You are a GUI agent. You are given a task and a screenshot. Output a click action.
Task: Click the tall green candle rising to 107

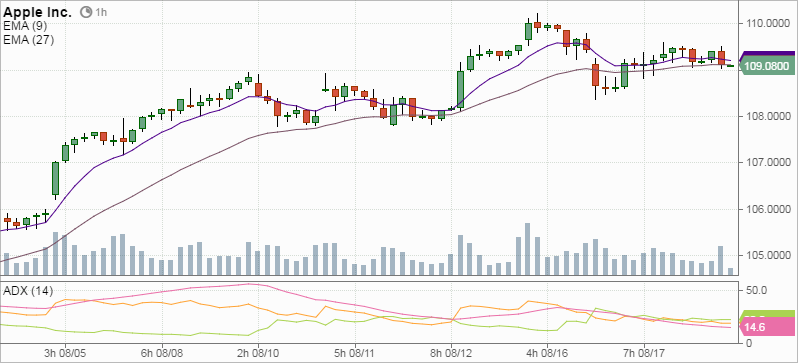click(55, 178)
